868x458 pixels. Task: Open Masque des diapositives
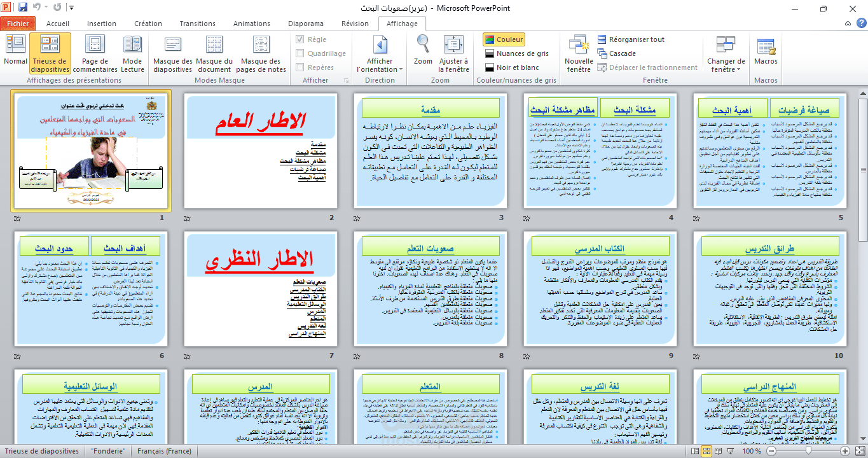[173, 53]
